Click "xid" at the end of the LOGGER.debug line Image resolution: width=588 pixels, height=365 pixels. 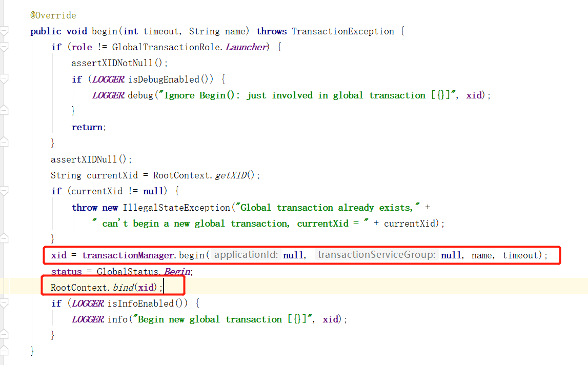[x=474, y=96]
